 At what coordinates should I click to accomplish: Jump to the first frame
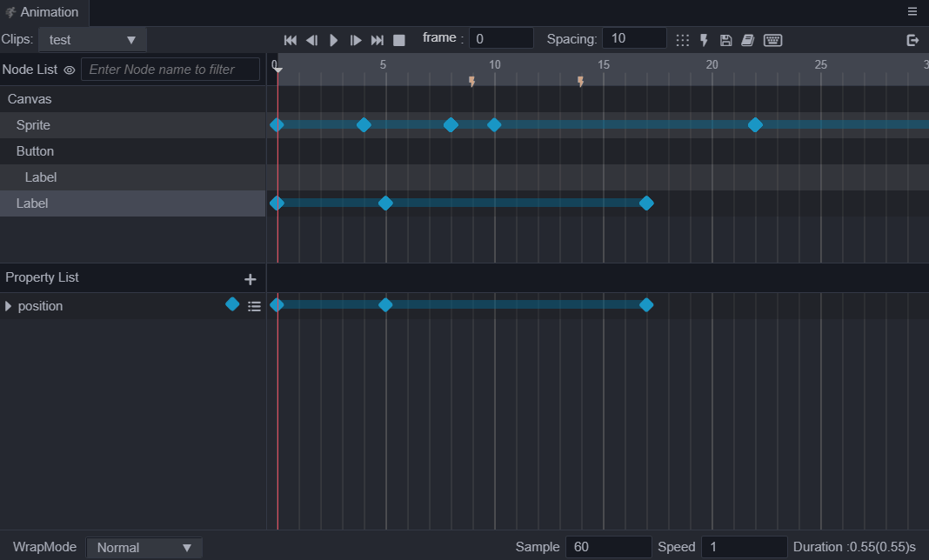click(x=291, y=40)
